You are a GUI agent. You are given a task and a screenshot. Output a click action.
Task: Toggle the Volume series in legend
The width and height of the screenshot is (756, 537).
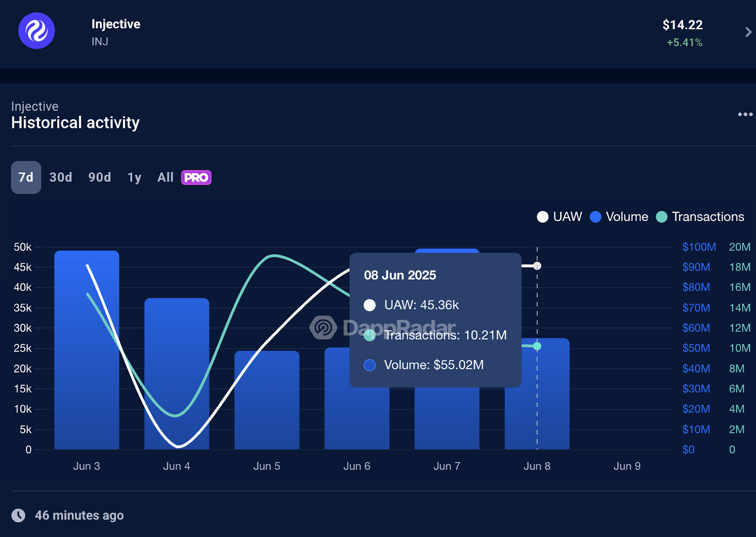pyautogui.click(x=619, y=217)
